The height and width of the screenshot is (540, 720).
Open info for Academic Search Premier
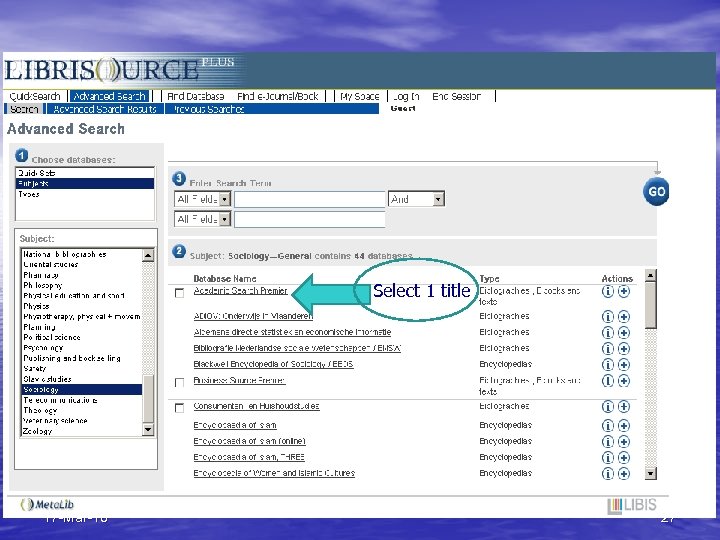coord(608,291)
